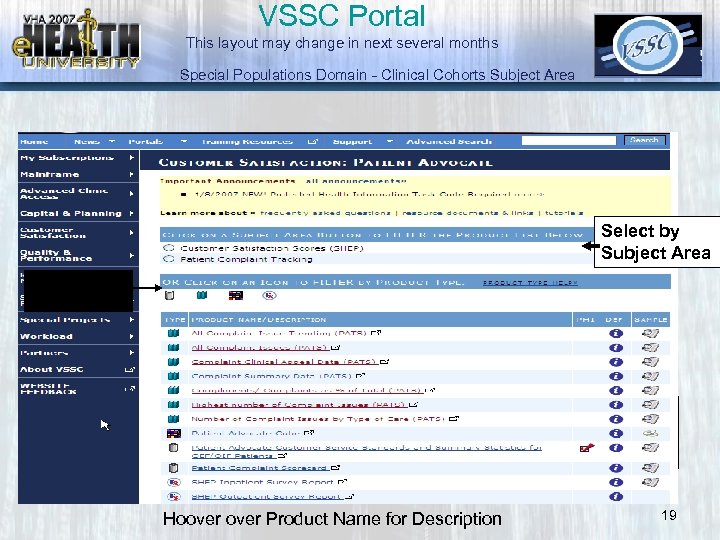Open the all announcements link
720x540 pixels.
point(356,181)
